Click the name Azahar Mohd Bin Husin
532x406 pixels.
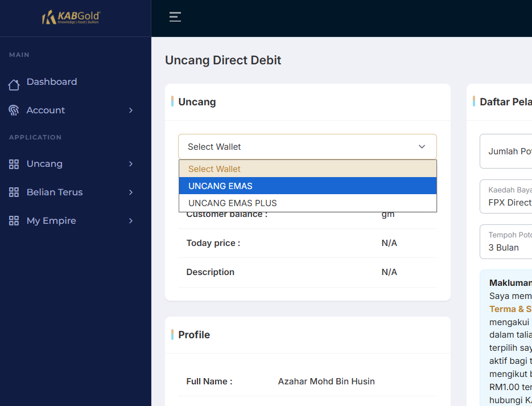pos(327,382)
